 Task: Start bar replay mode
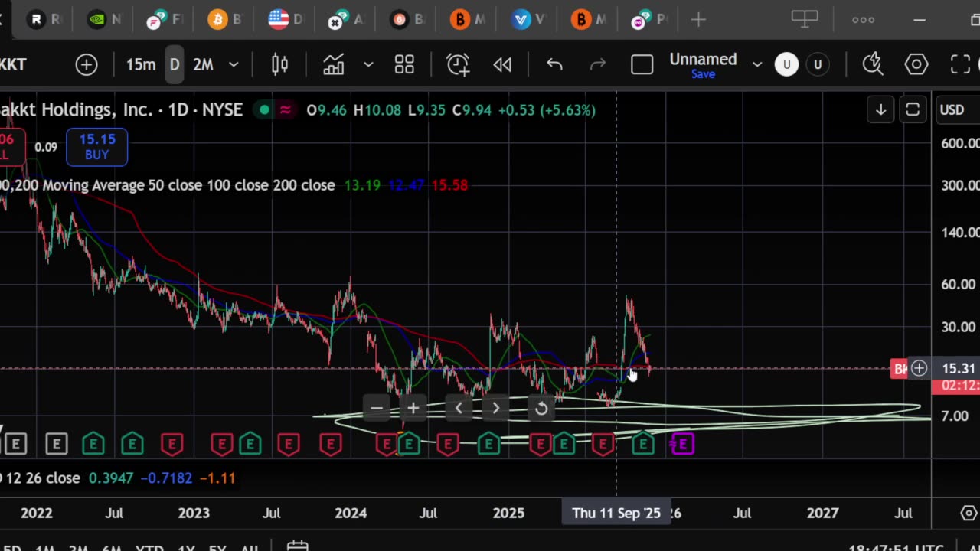point(502,65)
